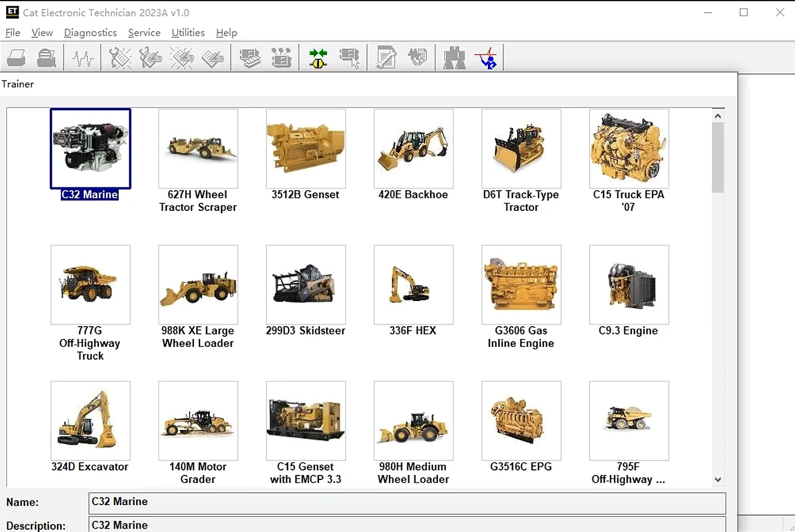Select the C15 Truck EPA '07 thumbnail
Screen dimensions: 795x532
[x=629, y=148]
